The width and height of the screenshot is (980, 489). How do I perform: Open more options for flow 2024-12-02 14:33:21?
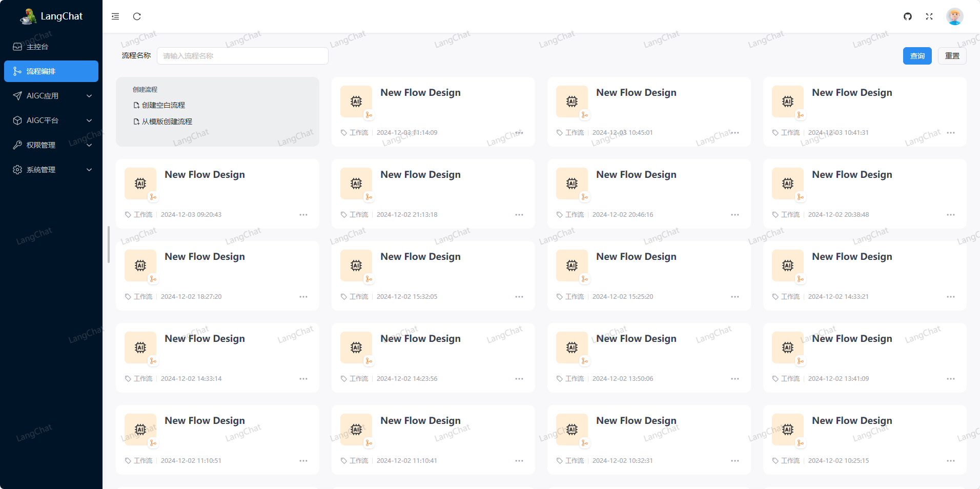point(951,297)
